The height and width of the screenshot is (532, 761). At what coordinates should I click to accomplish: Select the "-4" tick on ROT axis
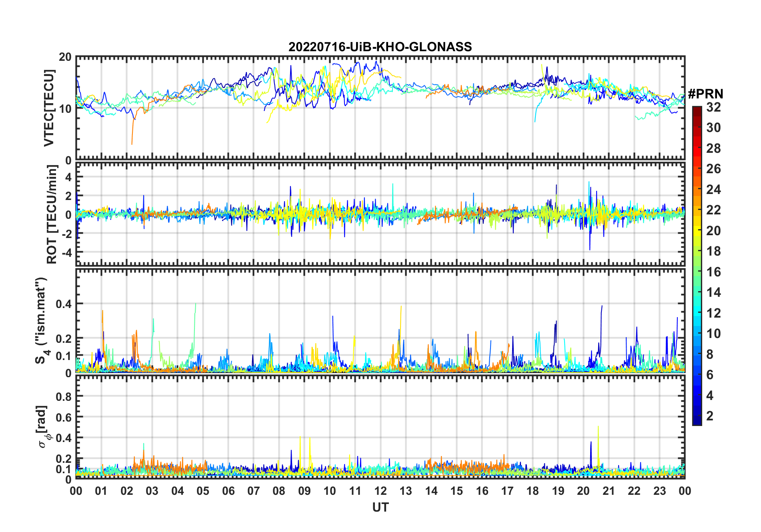point(66,253)
